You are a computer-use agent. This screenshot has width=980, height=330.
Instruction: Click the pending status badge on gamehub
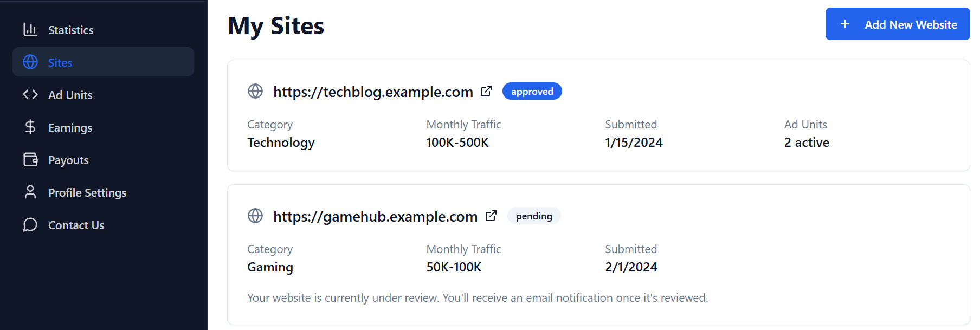(x=534, y=216)
